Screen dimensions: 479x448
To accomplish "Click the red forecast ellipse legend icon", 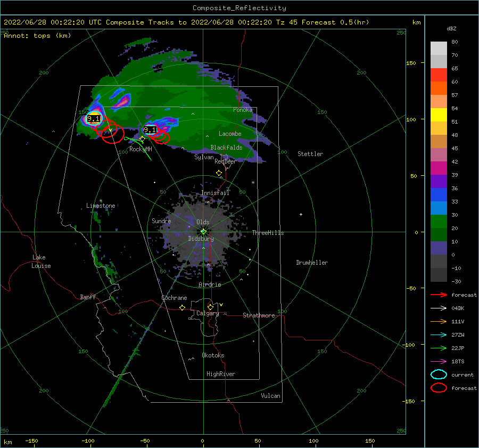I will coord(439,388).
